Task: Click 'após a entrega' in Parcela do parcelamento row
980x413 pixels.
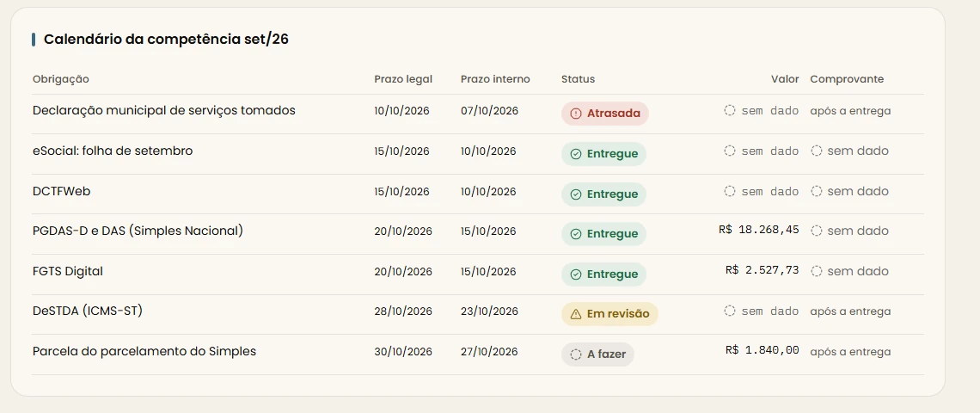Action: (x=851, y=352)
